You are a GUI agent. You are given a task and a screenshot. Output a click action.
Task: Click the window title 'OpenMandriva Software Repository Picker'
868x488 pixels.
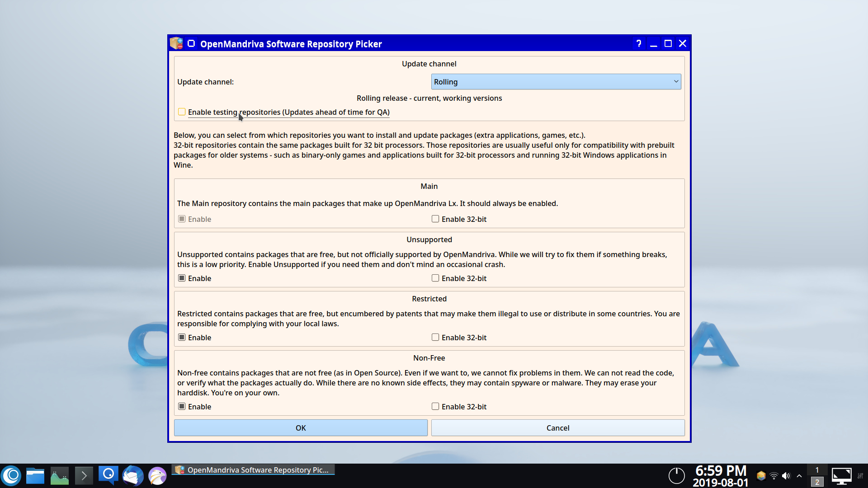pos(291,44)
